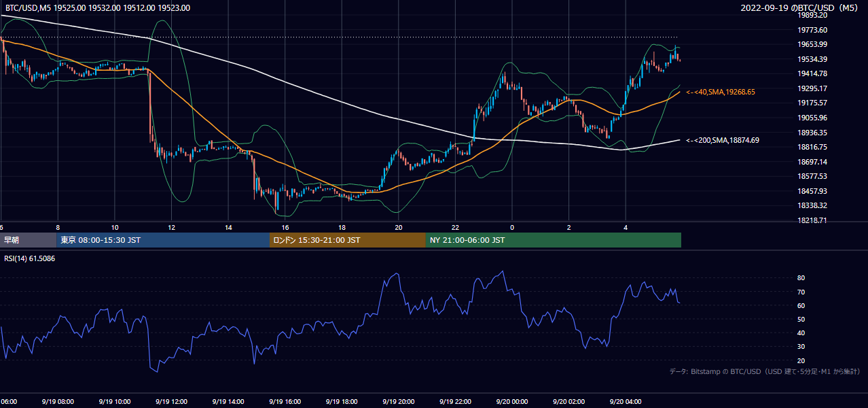Viewport: 868px width, 408px height.
Task: Click hour tick 16 under price chart
Action: (285, 227)
